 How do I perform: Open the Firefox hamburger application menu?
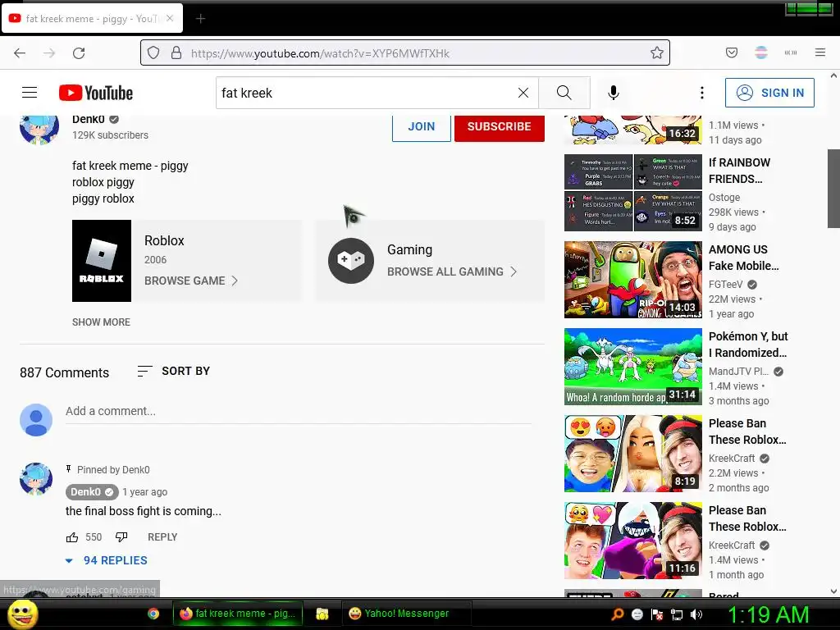tap(819, 52)
